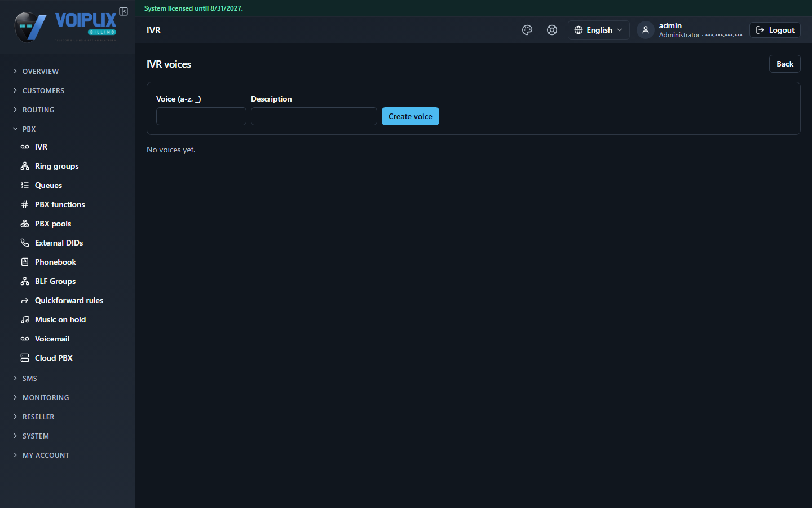Image resolution: width=812 pixels, height=508 pixels.
Task: Click the admin user avatar icon
Action: [646, 30]
